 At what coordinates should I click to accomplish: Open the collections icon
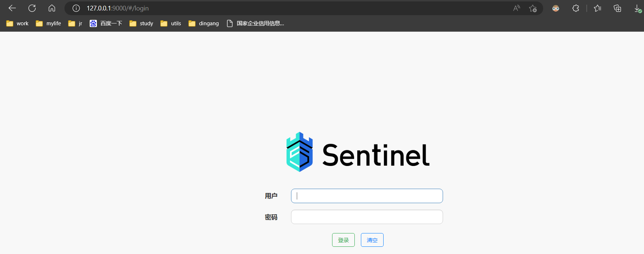point(617,8)
